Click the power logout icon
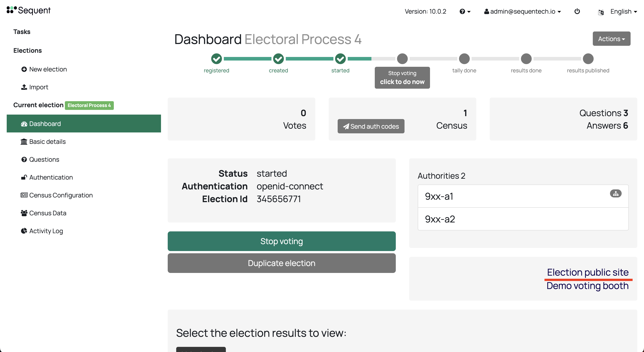 pos(577,11)
